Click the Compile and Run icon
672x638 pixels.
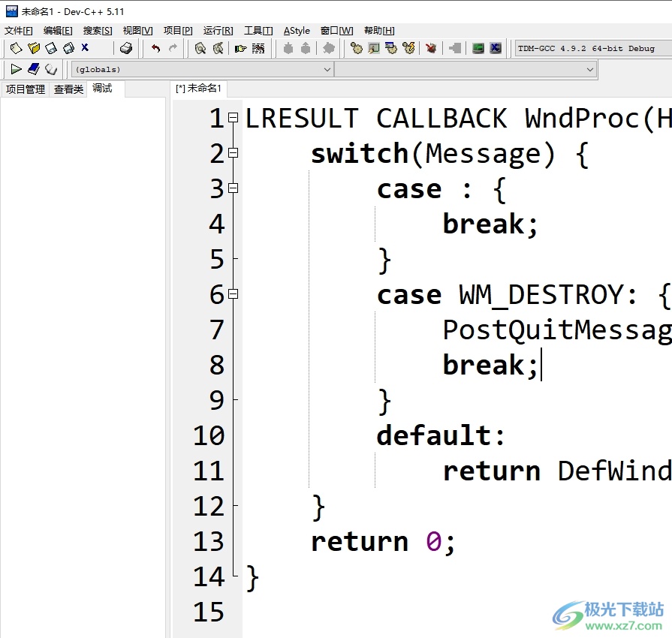click(x=391, y=48)
